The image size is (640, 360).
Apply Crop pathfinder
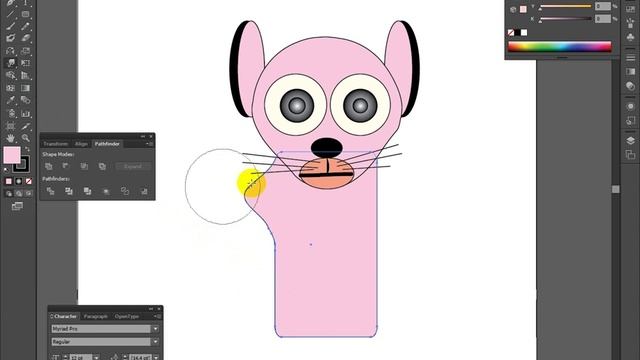coord(106,191)
